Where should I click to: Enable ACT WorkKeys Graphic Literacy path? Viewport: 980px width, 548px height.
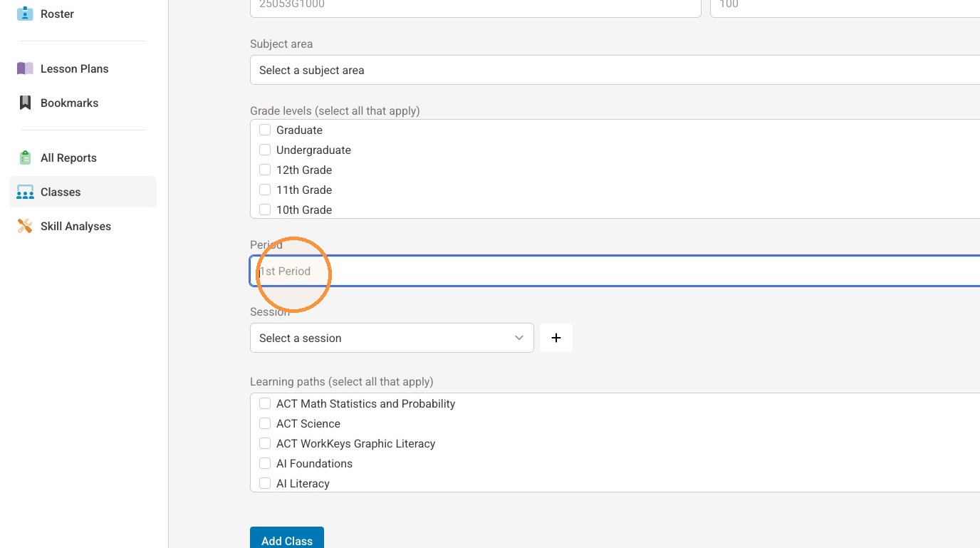point(265,443)
